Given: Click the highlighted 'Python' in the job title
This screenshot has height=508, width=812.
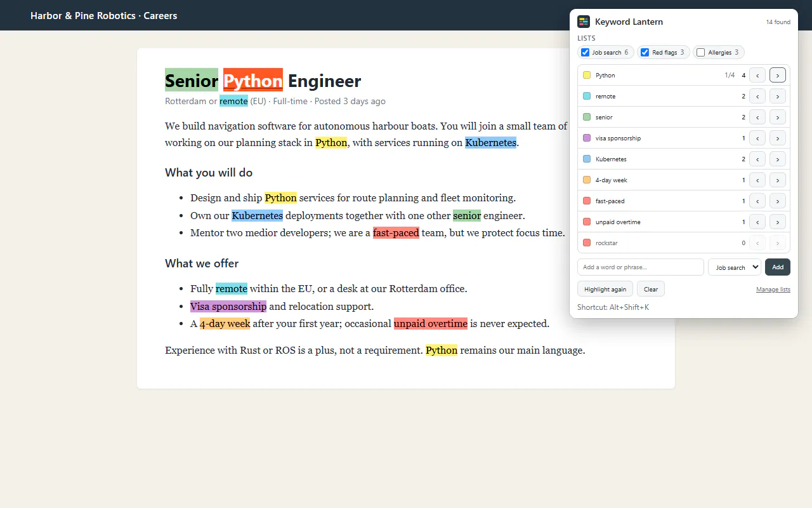Looking at the screenshot, I should point(253,81).
